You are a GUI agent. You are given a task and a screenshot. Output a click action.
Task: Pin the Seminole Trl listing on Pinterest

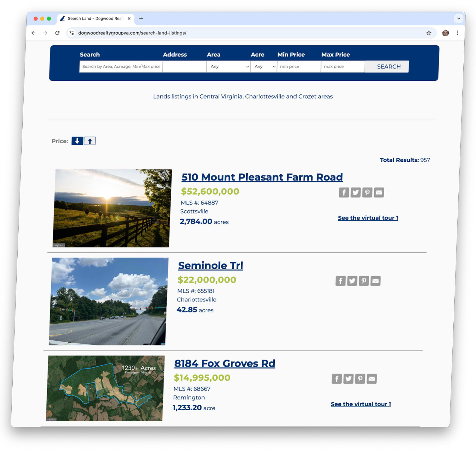pos(364,281)
